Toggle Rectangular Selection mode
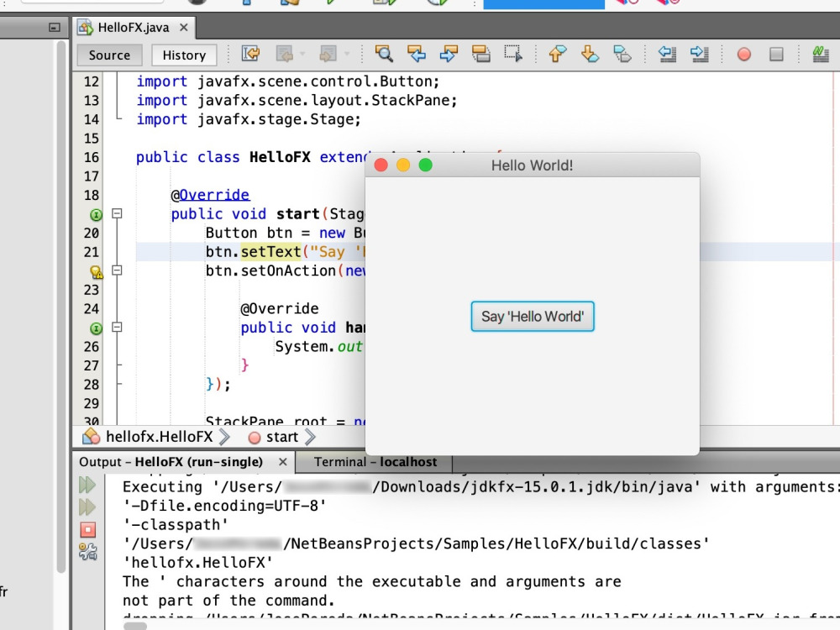This screenshot has height=630, width=840. point(513,54)
